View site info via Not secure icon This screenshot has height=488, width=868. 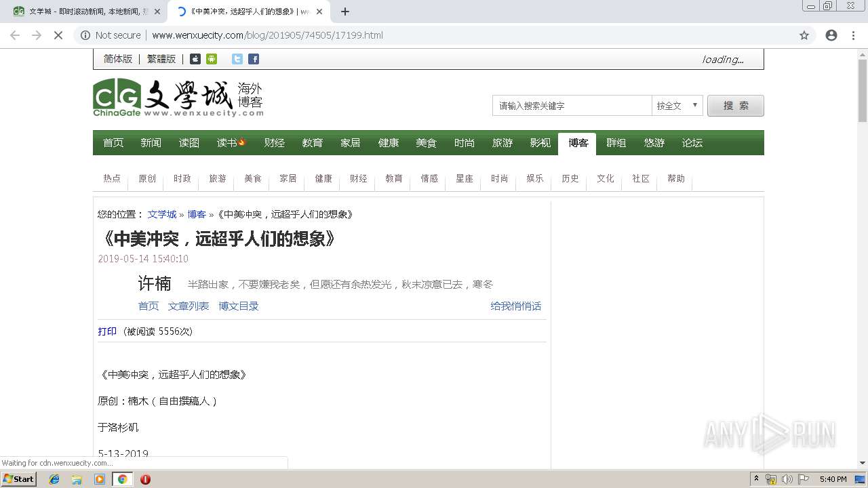tap(85, 35)
